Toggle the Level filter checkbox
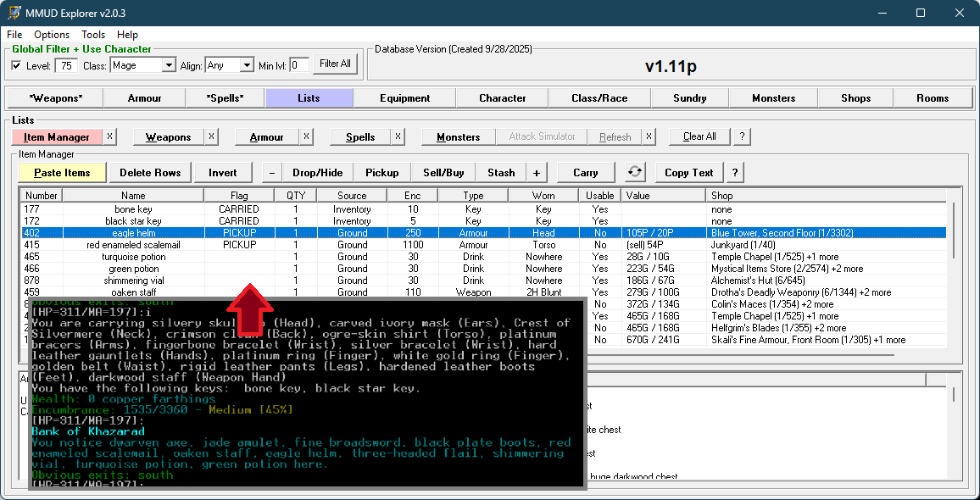This screenshot has width=980, height=500. [x=17, y=65]
